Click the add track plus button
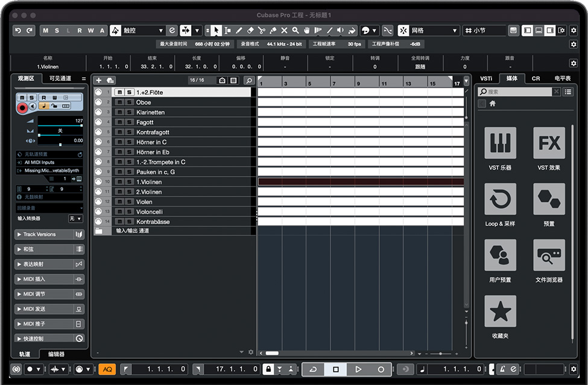 98,80
